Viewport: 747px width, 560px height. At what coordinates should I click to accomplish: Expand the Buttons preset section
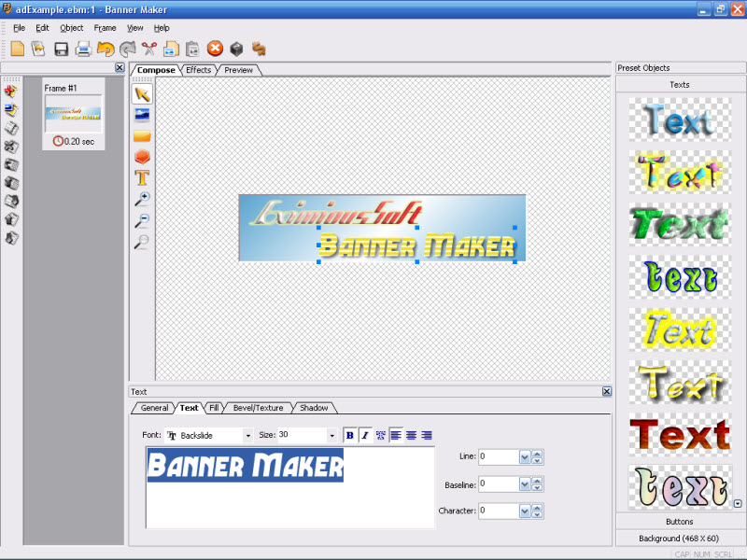[x=680, y=522]
